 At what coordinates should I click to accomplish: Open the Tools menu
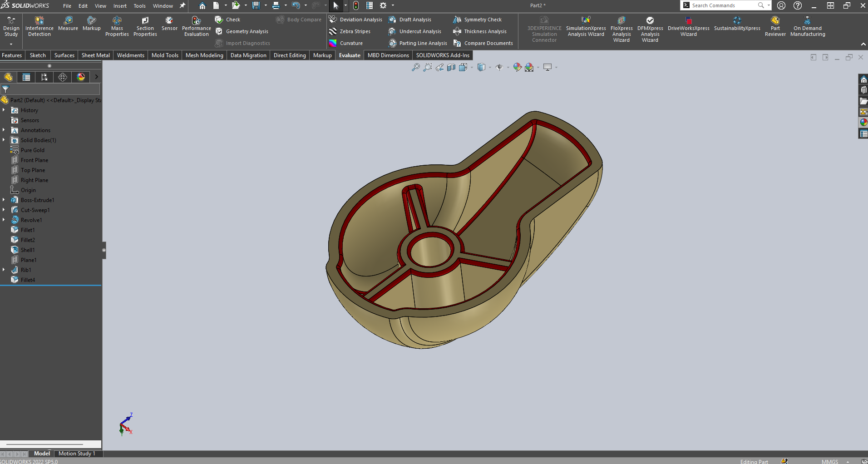140,6
